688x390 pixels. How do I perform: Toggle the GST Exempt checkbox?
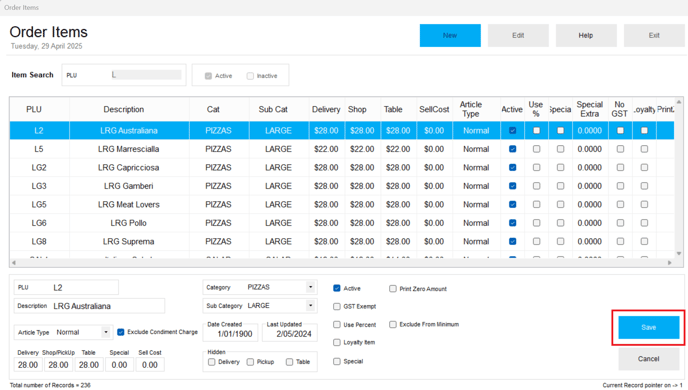(337, 306)
